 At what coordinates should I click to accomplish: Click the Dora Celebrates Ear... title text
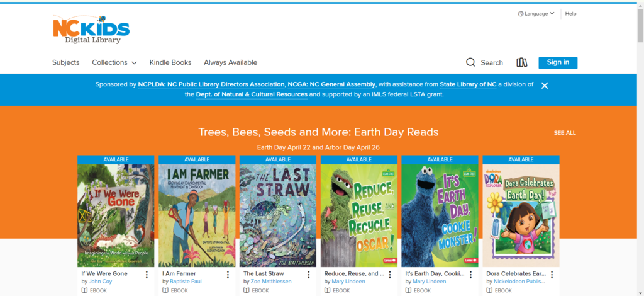(x=516, y=273)
